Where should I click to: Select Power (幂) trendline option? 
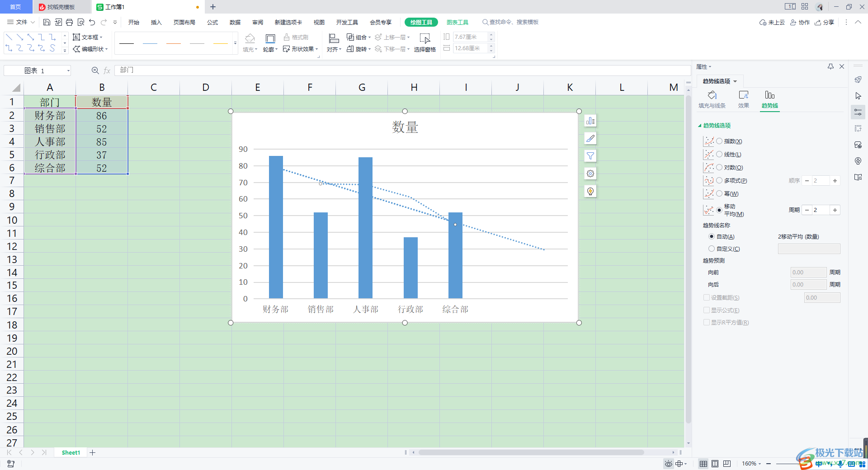719,194
